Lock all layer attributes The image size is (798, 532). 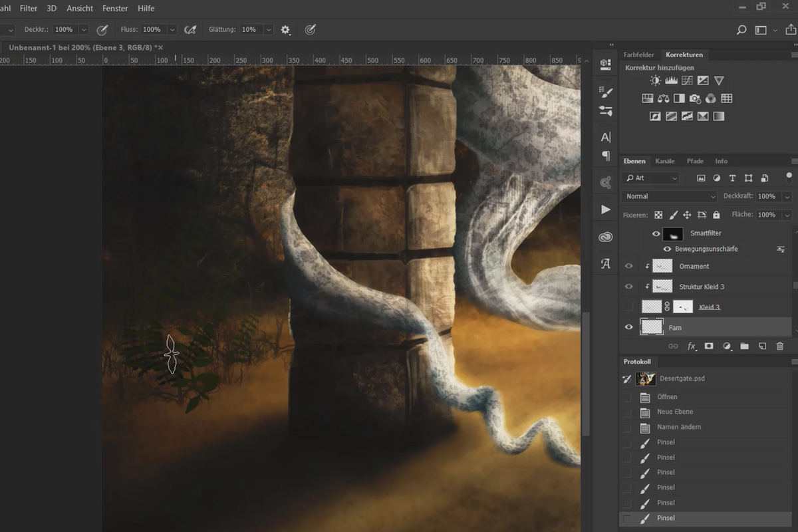click(x=716, y=215)
